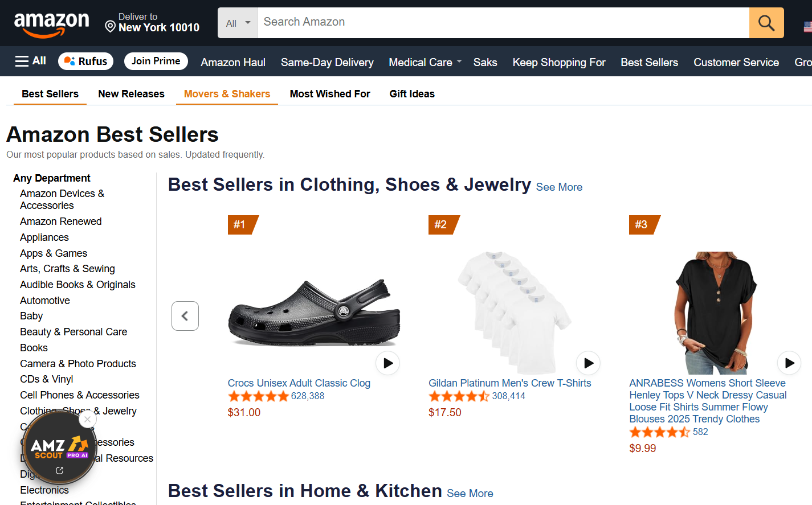Click the ANRABESS blouse partial star rating
Viewport: 812px width, 505px height.
click(659, 432)
